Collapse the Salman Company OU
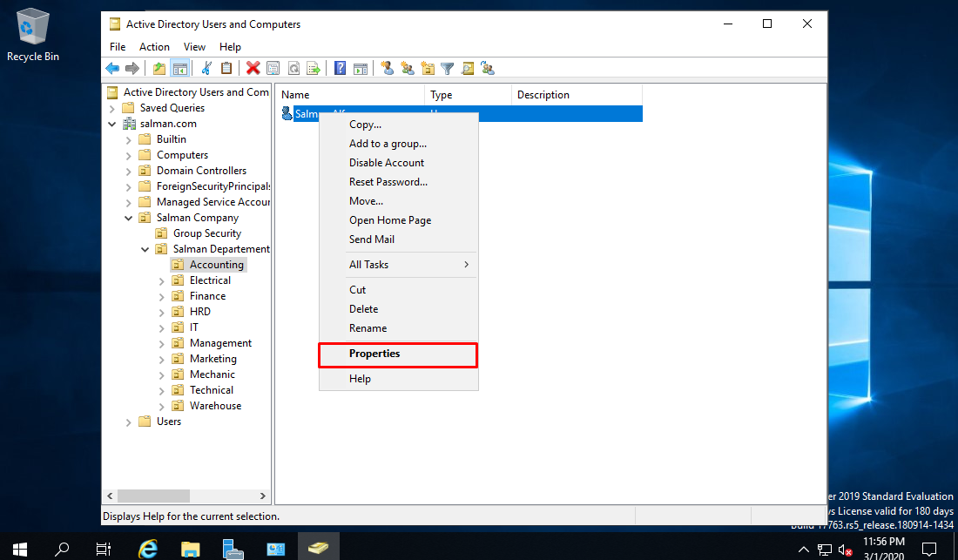 coord(128,218)
